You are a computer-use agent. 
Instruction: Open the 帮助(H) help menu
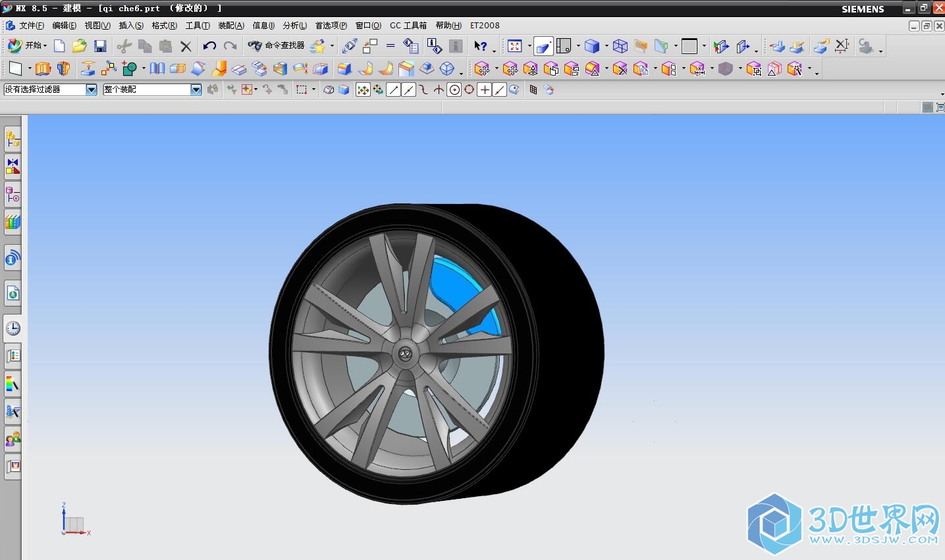[x=448, y=26]
